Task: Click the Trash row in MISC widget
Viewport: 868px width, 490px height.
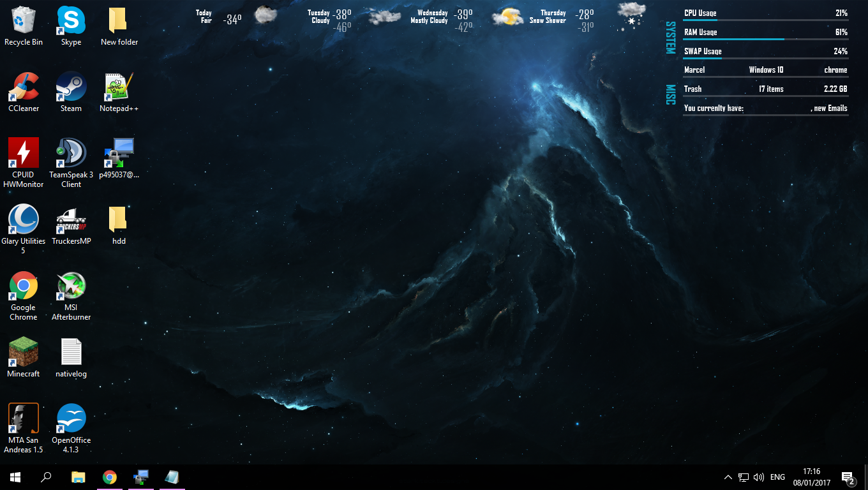Action: click(765, 89)
